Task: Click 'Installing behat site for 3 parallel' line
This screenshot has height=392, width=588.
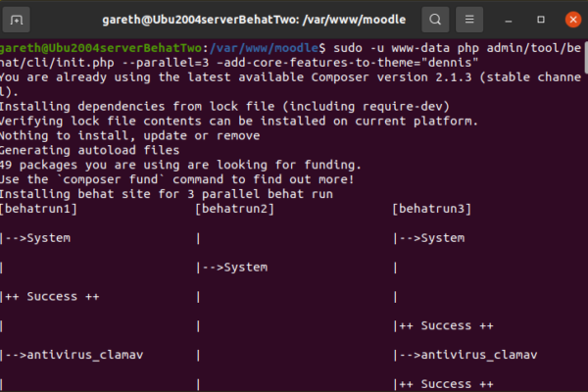Action: tap(167, 194)
